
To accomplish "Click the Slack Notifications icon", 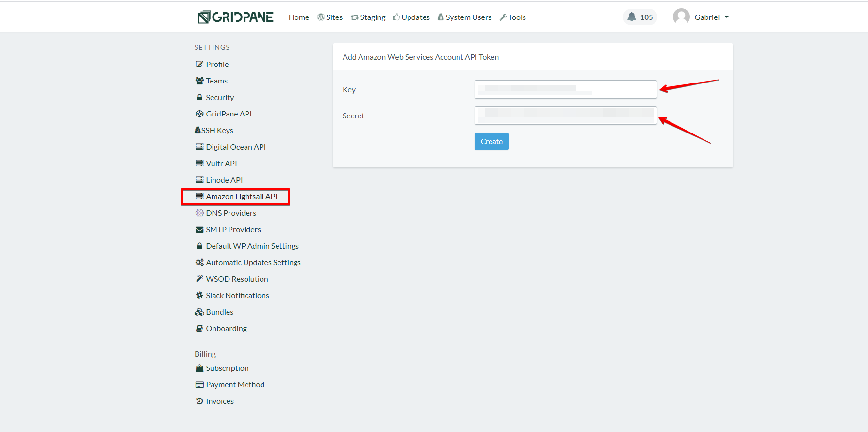I will pyautogui.click(x=199, y=295).
